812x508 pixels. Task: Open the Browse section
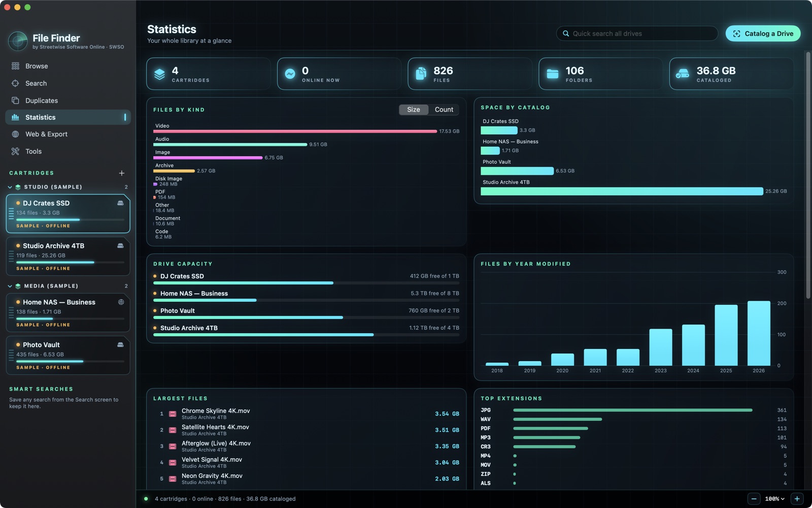point(68,66)
